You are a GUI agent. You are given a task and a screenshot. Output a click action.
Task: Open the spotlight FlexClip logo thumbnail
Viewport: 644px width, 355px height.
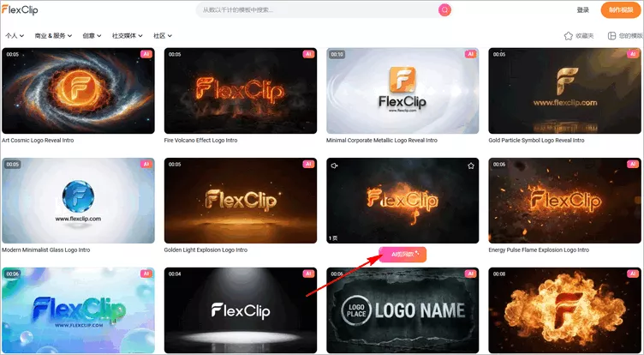[241, 310]
